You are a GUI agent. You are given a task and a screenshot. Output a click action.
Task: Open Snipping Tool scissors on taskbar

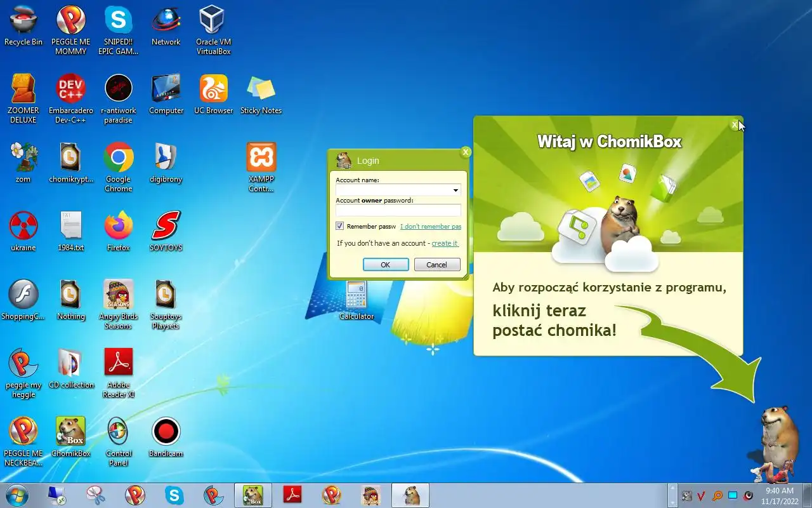tap(95, 495)
